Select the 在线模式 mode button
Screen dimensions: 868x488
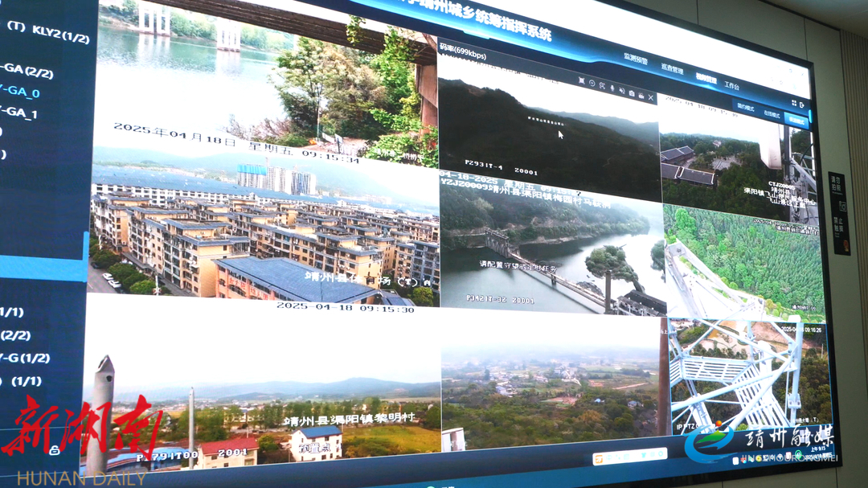pos(771,115)
